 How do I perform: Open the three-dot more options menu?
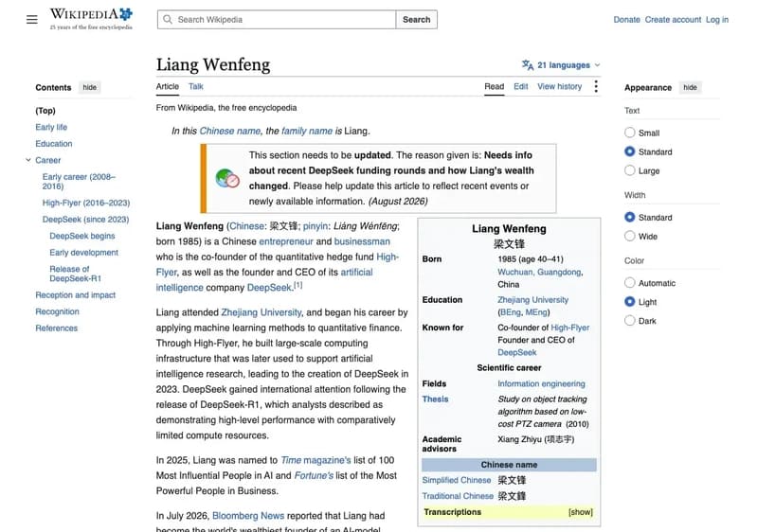click(596, 86)
